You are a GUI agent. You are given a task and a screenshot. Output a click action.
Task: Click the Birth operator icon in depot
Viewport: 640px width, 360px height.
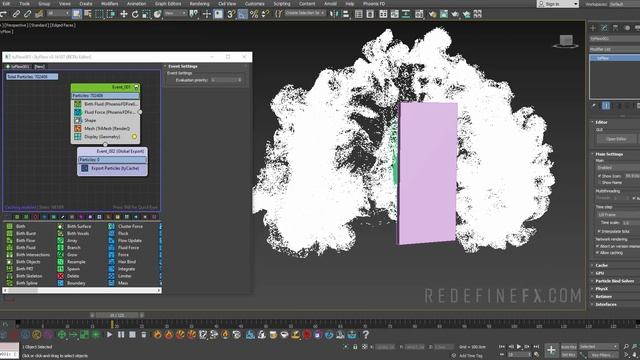(x=9, y=226)
